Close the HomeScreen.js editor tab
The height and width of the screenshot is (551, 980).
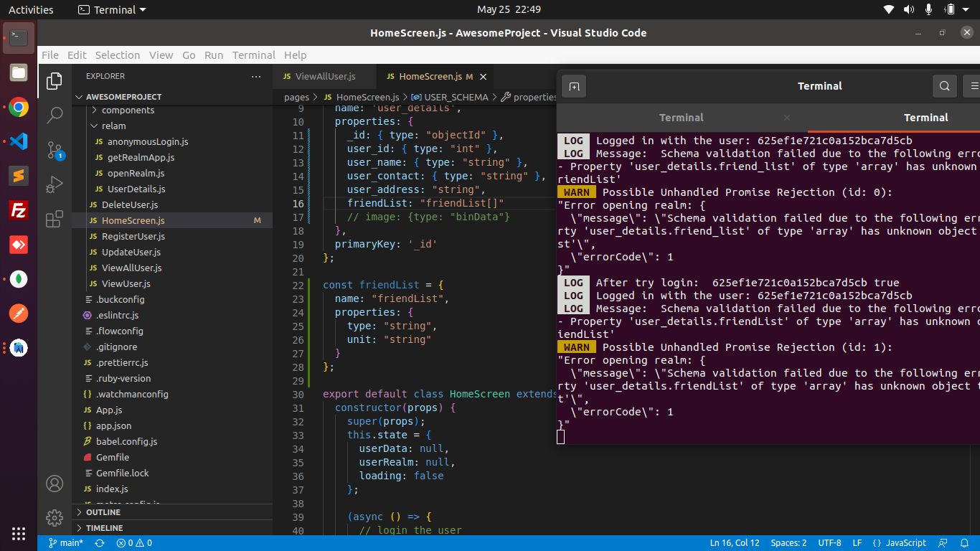[483, 77]
